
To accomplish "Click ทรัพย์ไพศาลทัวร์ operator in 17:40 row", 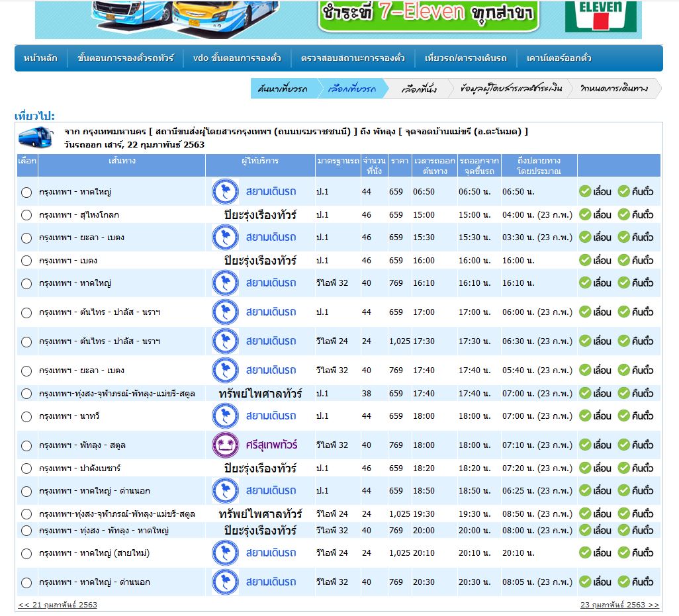I will click(260, 394).
